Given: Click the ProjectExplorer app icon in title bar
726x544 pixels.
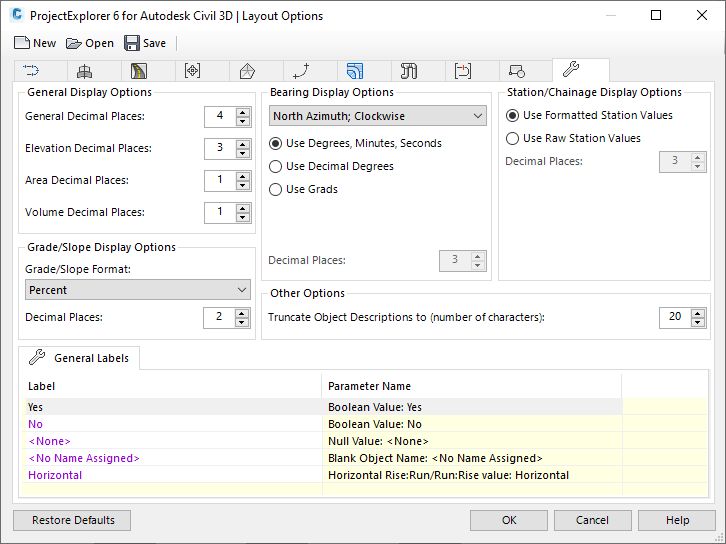Looking at the screenshot, I should point(17,15).
